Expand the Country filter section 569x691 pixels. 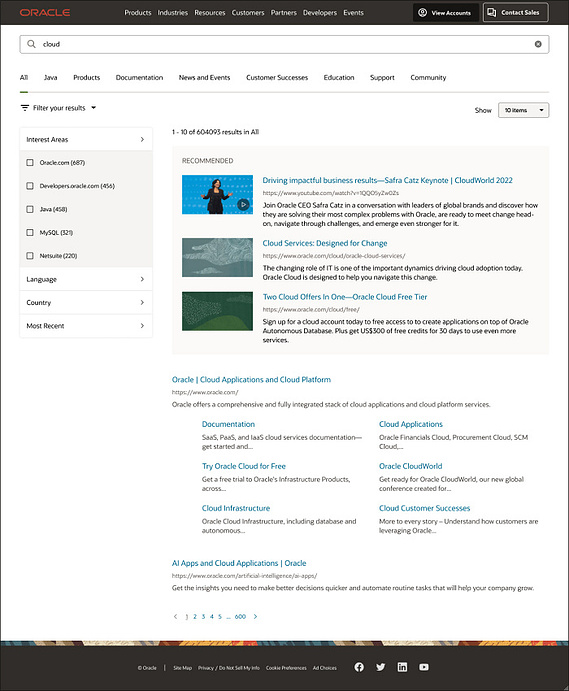click(x=86, y=302)
